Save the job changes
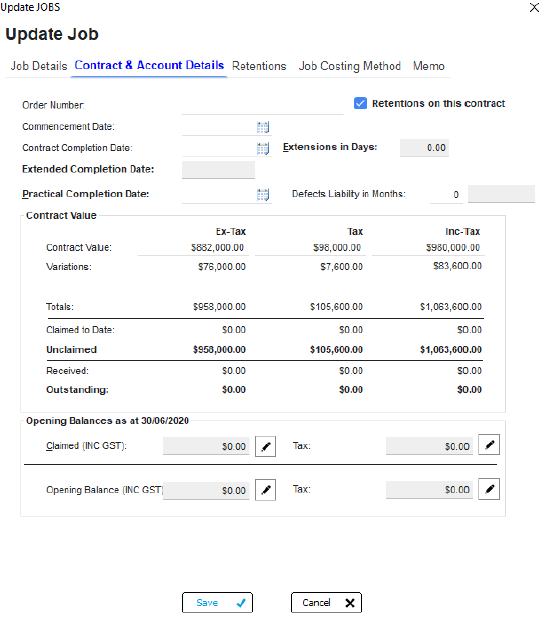 coord(217,602)
